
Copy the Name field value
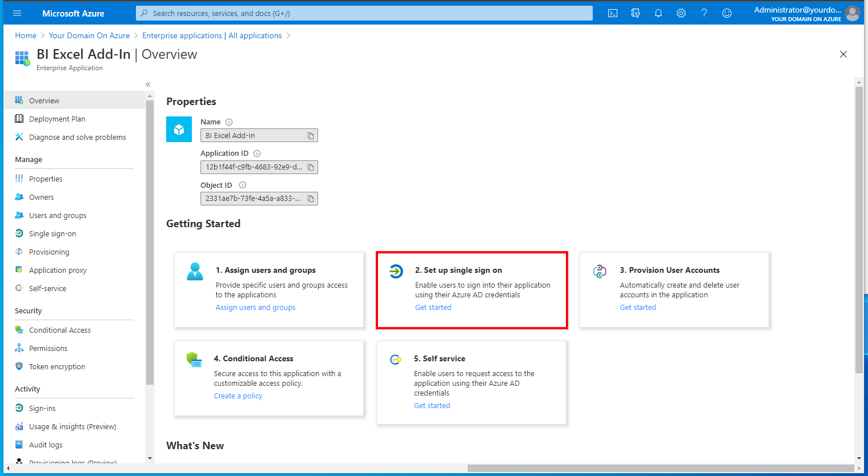point(311,136)
